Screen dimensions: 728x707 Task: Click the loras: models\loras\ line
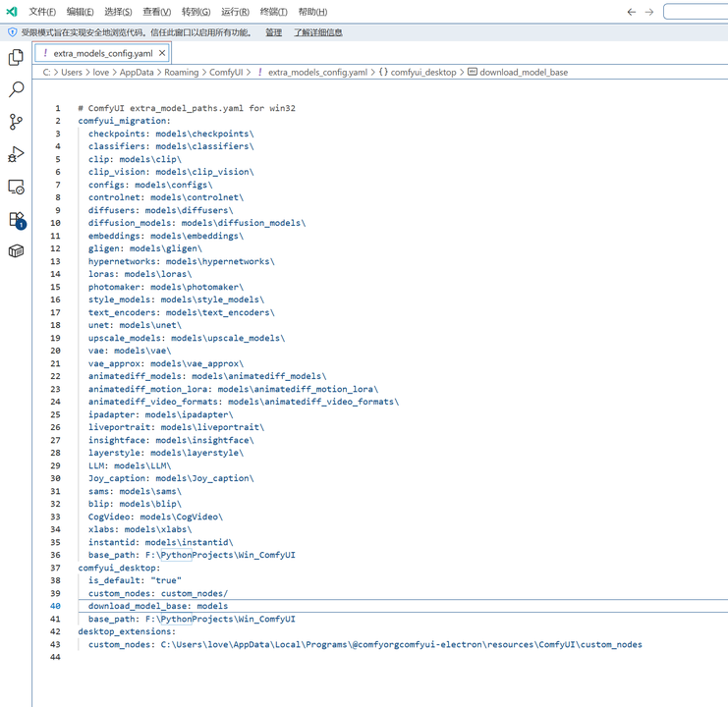[140, 274]
